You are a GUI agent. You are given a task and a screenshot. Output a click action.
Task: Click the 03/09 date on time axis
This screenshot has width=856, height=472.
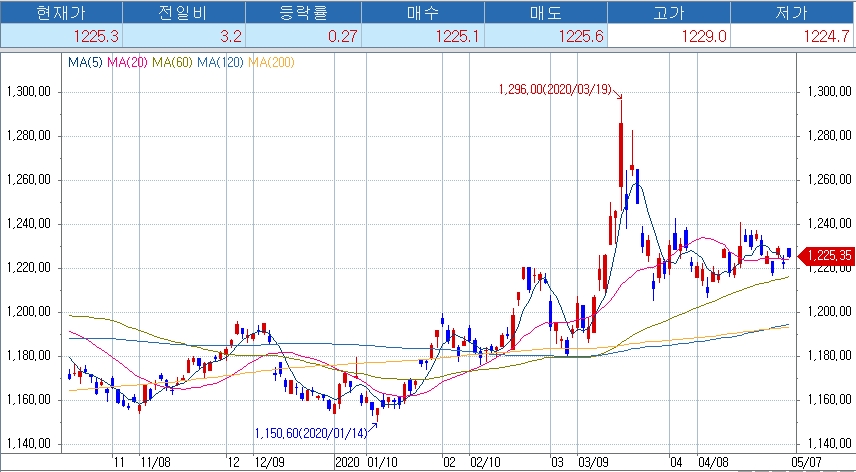point(593,463)
